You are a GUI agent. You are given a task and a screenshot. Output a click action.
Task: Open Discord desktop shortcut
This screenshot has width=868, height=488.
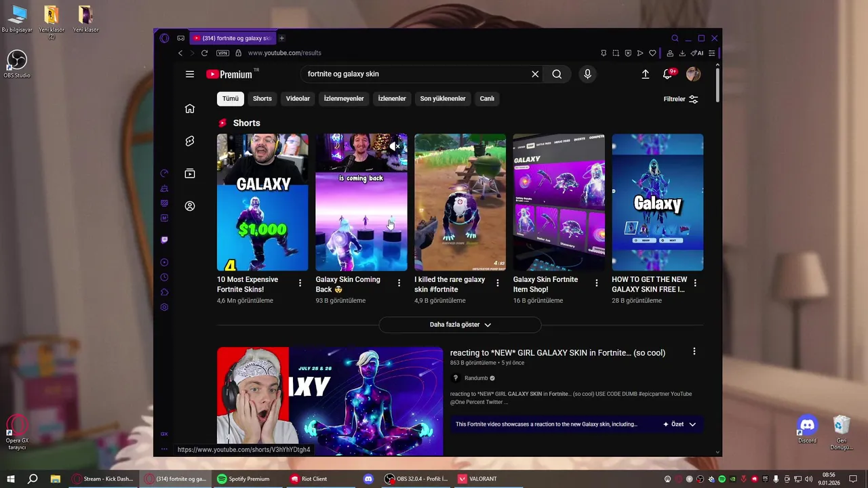pos(807,430)
